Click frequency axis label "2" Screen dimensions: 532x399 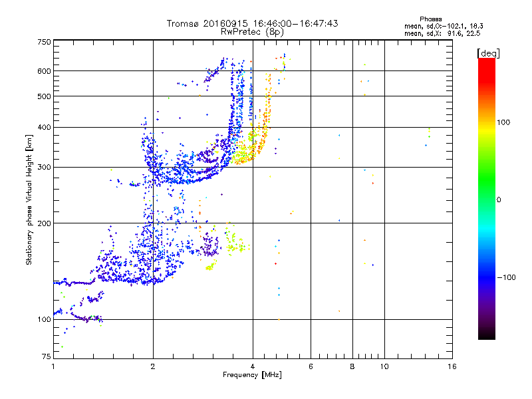153,366
